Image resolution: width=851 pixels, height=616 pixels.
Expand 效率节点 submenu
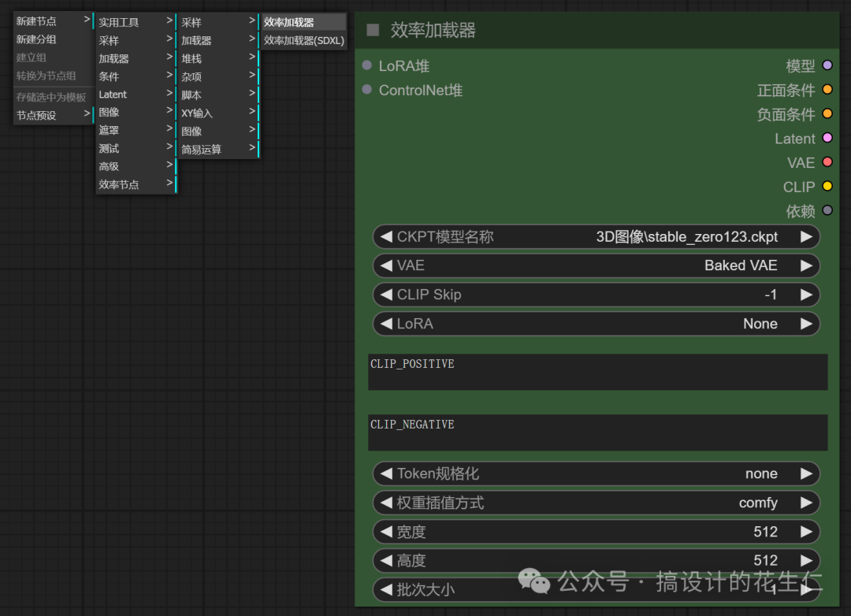coord(136,184)
